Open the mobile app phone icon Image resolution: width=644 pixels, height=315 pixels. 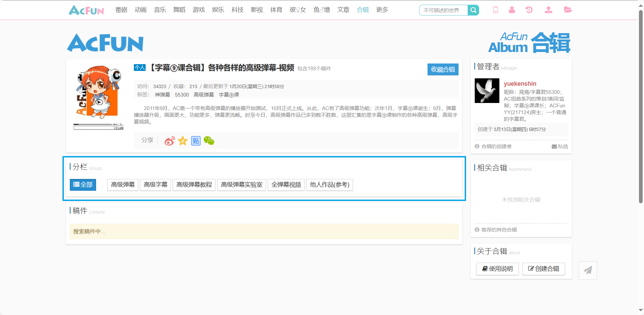[495, 10]
